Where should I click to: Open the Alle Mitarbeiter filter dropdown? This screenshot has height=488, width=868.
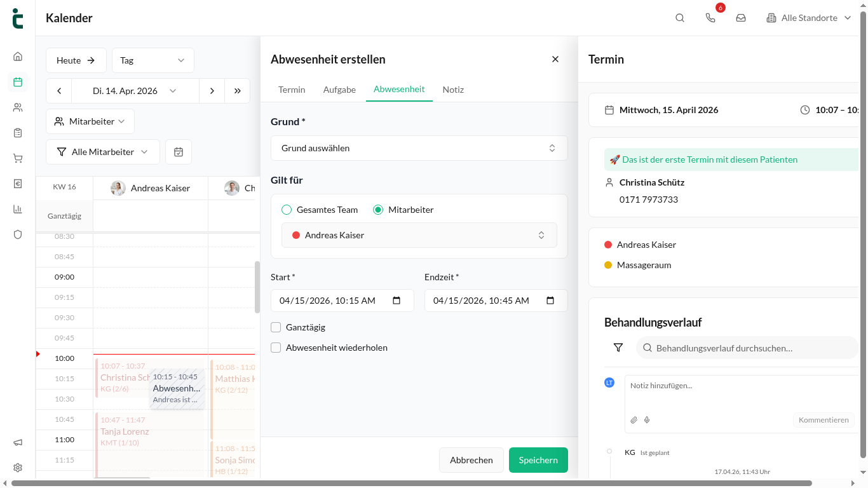[x=103, y=152]
